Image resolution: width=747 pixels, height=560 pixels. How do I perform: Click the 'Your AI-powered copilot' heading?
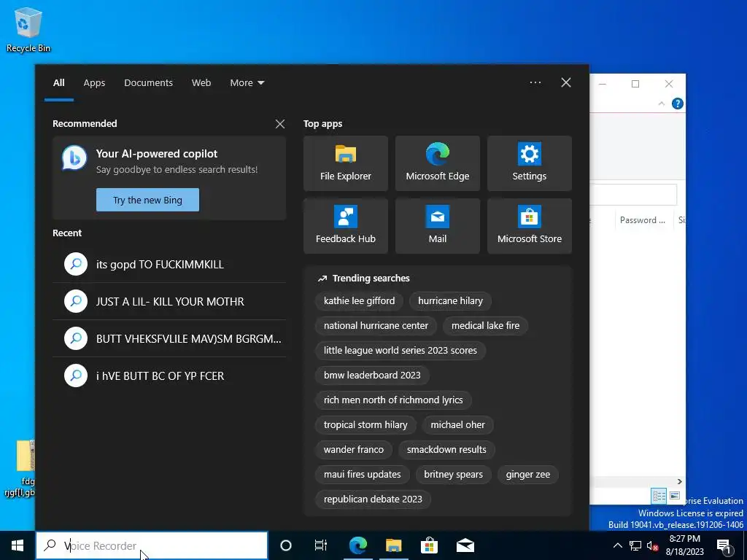156,154
